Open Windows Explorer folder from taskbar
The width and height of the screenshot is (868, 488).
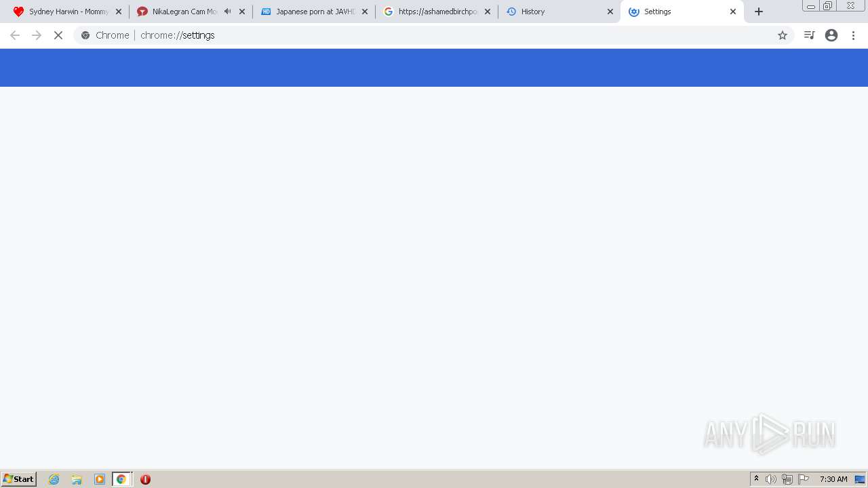(77, 479)
